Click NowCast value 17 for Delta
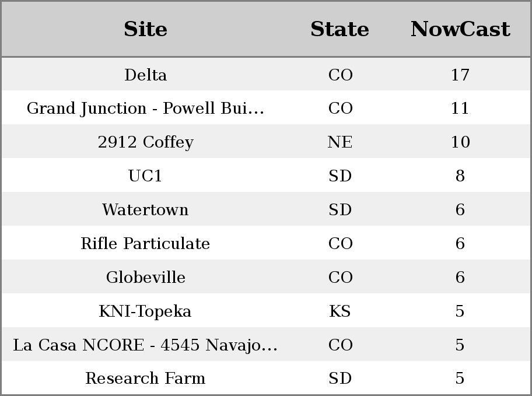The image size is (532, 396). coord(460,75)
